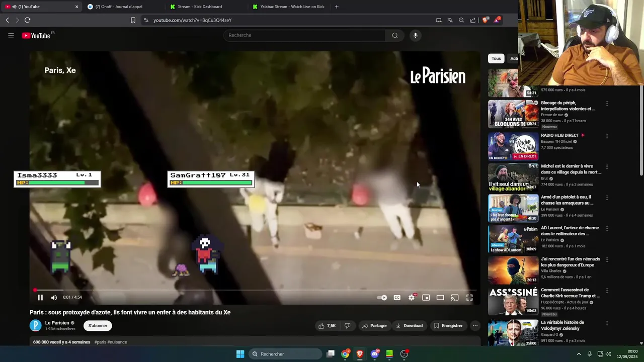The image size is (644, 362).
Task: Open the Windows Start menu
Action: [240, 354]
